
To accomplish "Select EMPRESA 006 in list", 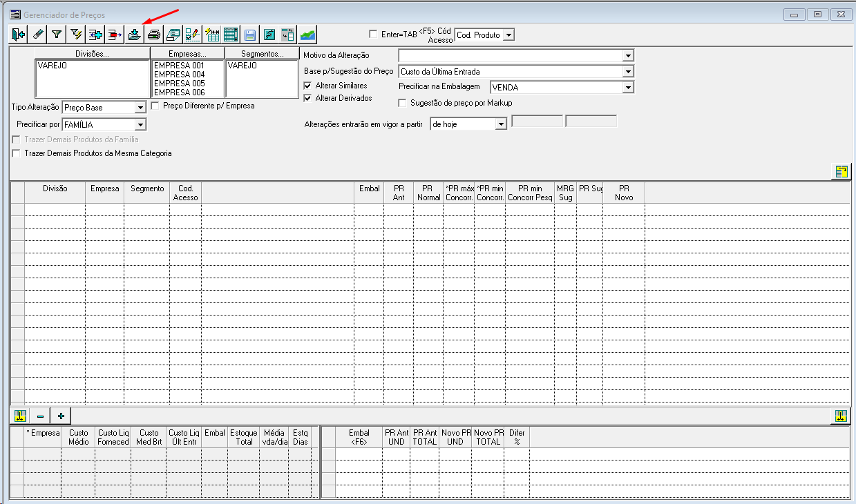I will [180, 93].
